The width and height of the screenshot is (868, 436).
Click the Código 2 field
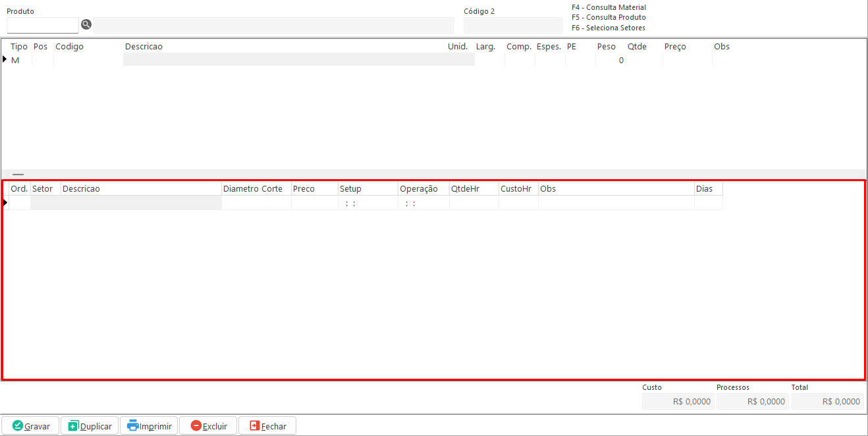coord(512,25)
